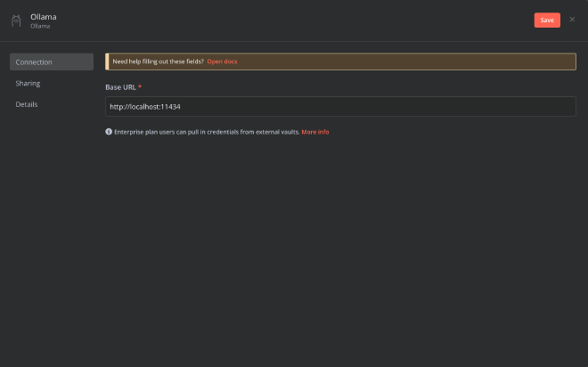Click the Enterprise plan users notice text
Image resolution: width=588 pixels, height=367 pixels.
(x=207, y=132)
